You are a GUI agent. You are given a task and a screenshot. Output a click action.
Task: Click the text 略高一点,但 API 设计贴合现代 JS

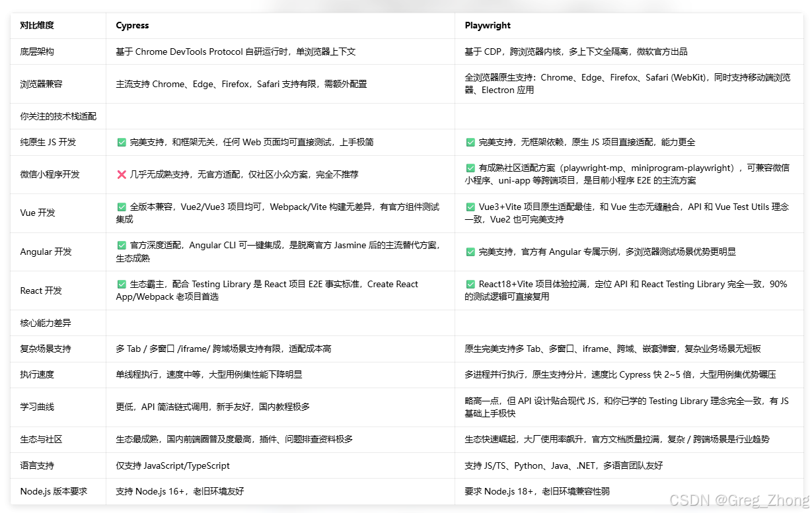pos(530,401)
